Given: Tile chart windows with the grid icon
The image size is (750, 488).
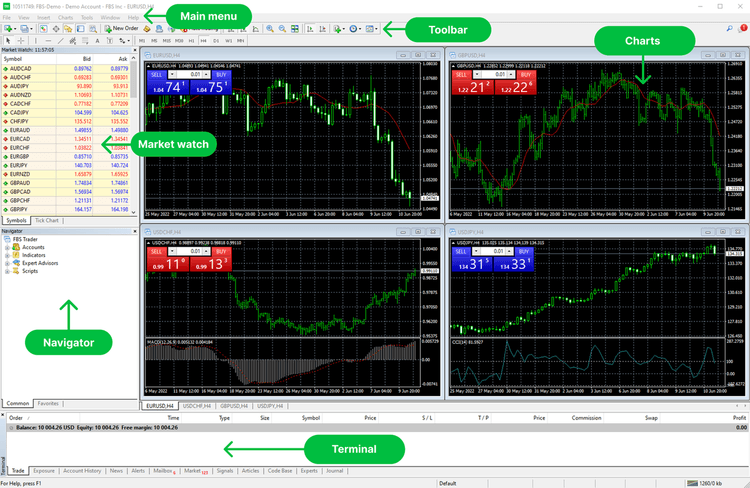Looking at the screenshot, I should (295, 29).
